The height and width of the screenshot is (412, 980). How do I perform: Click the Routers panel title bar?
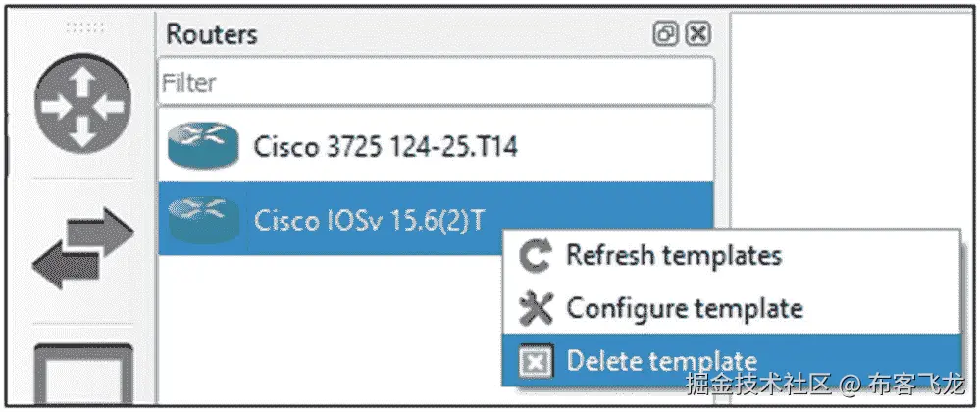coord(392,34)
